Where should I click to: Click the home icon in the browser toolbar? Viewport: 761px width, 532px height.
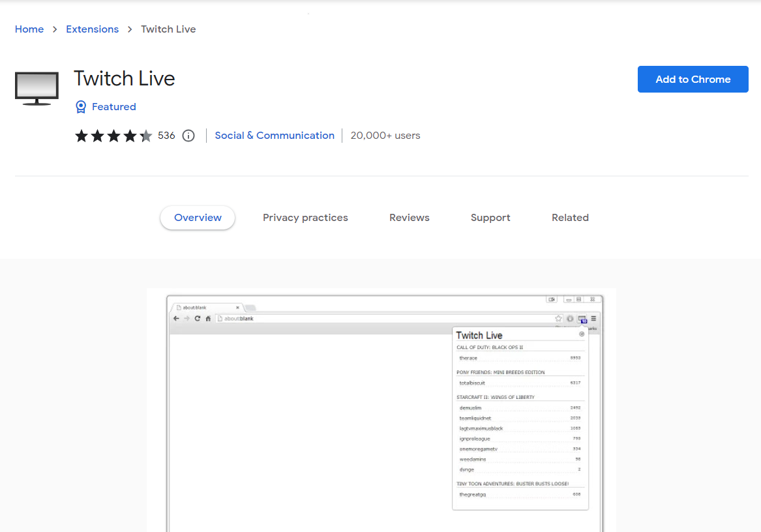208,318
